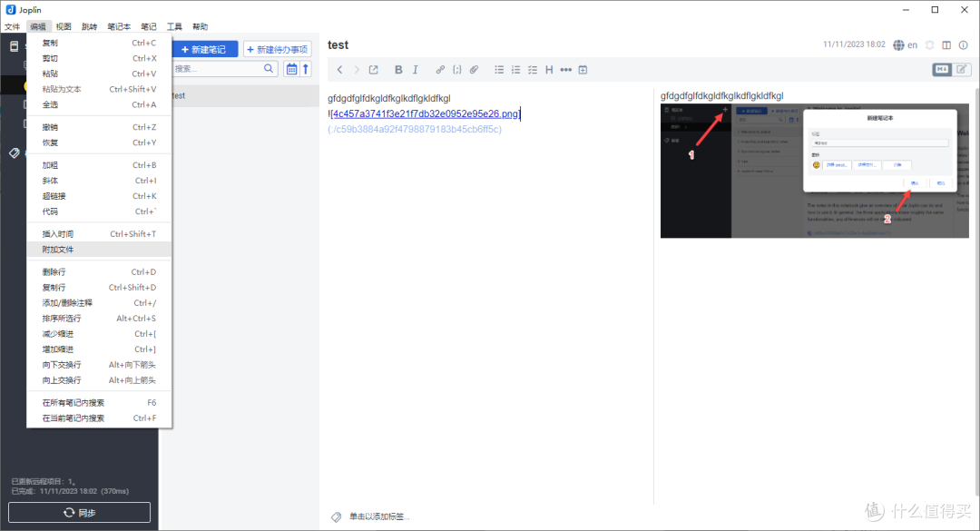Choose 减少缩进 menu entry
This screenshot has width=980, height=531.
[99, 334]
